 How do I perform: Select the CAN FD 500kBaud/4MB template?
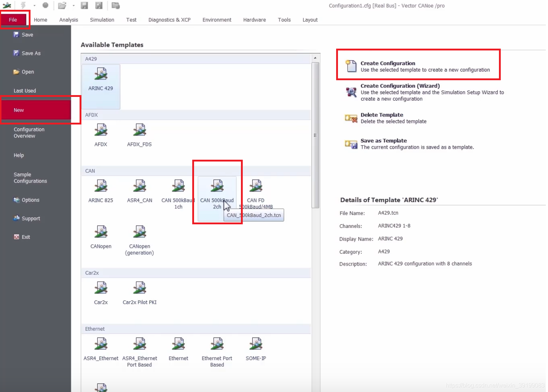256,195
